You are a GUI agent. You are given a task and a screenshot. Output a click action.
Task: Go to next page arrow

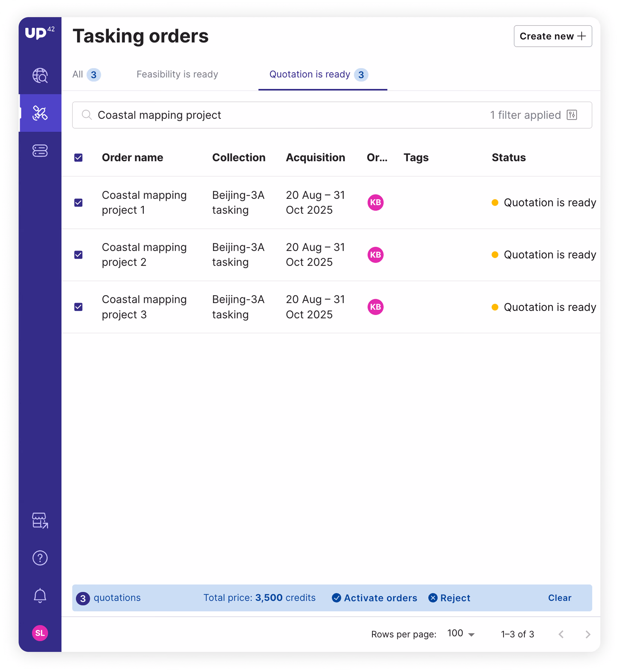[588, 634]
